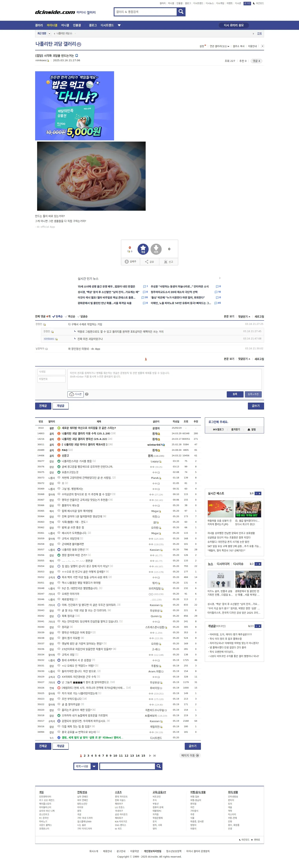Click the spaghetti photo in the post
Viewport: 299px width, 868px height.
click(x=91, y=176)
